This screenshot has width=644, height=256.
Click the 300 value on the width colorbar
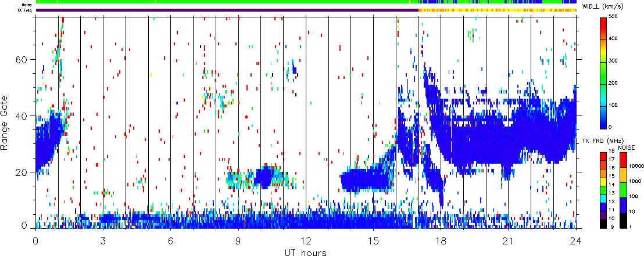point(614,61)
